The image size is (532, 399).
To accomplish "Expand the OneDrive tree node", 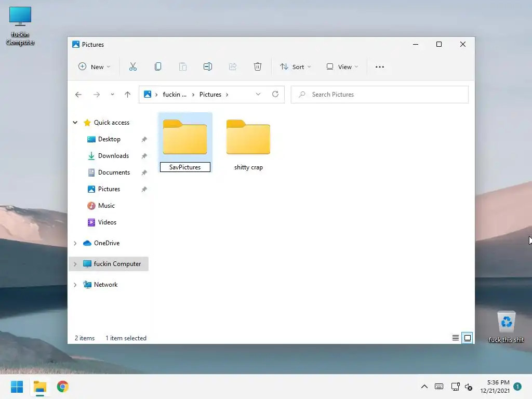I will (75, 243).
